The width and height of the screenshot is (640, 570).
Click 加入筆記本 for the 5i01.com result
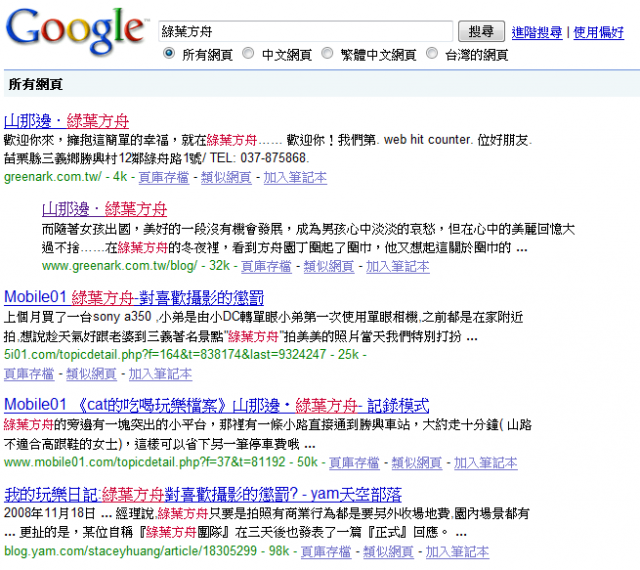click(x=160, y=374)
